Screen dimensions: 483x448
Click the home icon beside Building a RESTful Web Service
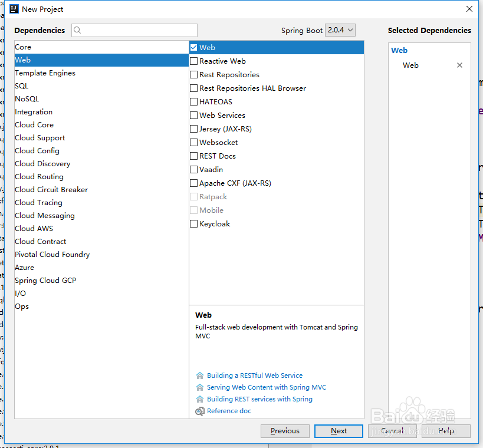tap(200, 375)
